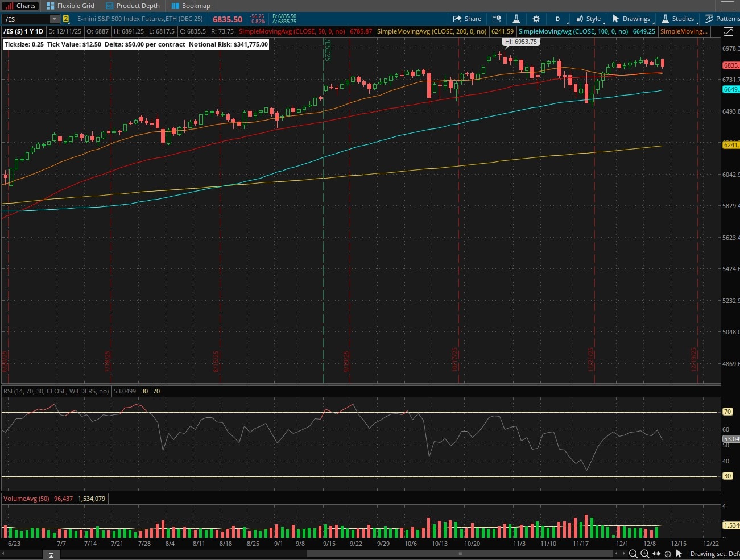The image size is (740, 560).
Task: Click the Share icon in the toolbar
Action: click(x=467, y=18)
